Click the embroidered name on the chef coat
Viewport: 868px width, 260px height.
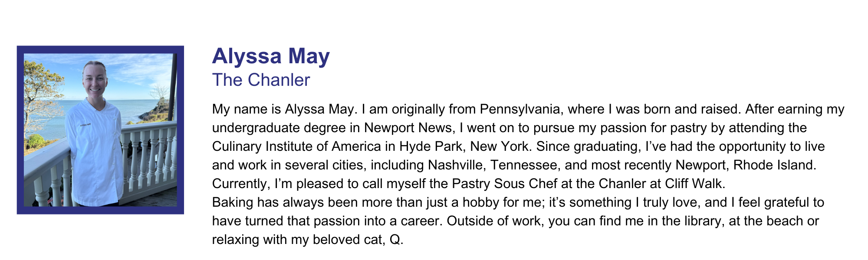pos(85,125)
